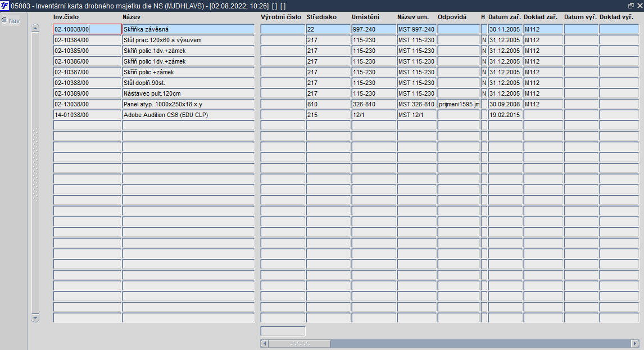Click the empty field below Výrobní číslo column

point(283,331)
